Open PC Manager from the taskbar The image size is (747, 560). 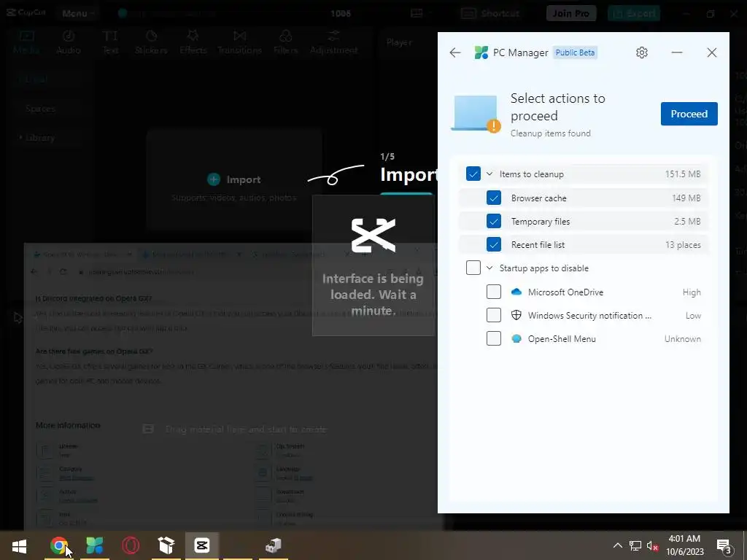[x=94, y=545]
